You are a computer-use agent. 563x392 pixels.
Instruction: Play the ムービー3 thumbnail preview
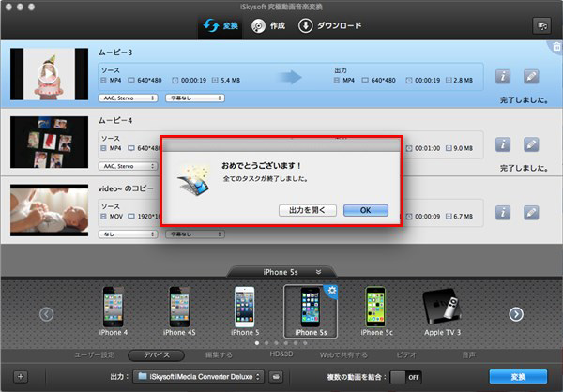pyautogui.click(x=48, y=73)
